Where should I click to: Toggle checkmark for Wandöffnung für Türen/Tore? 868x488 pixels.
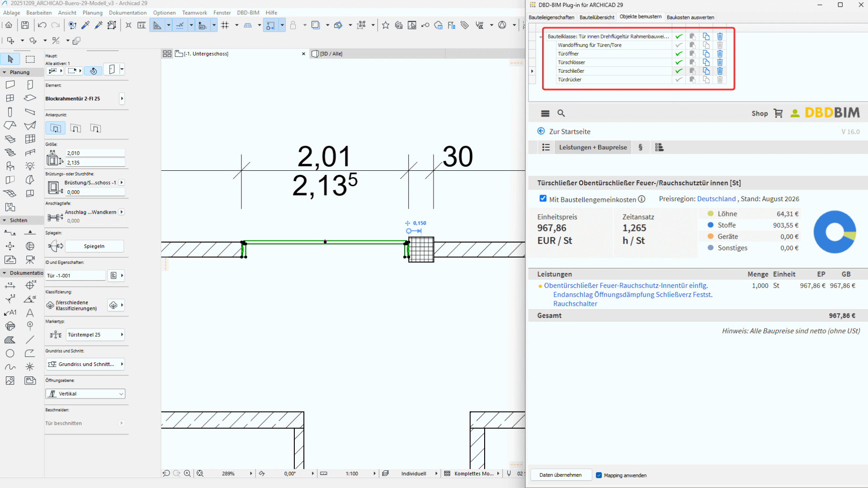click(x=679, y=45)
